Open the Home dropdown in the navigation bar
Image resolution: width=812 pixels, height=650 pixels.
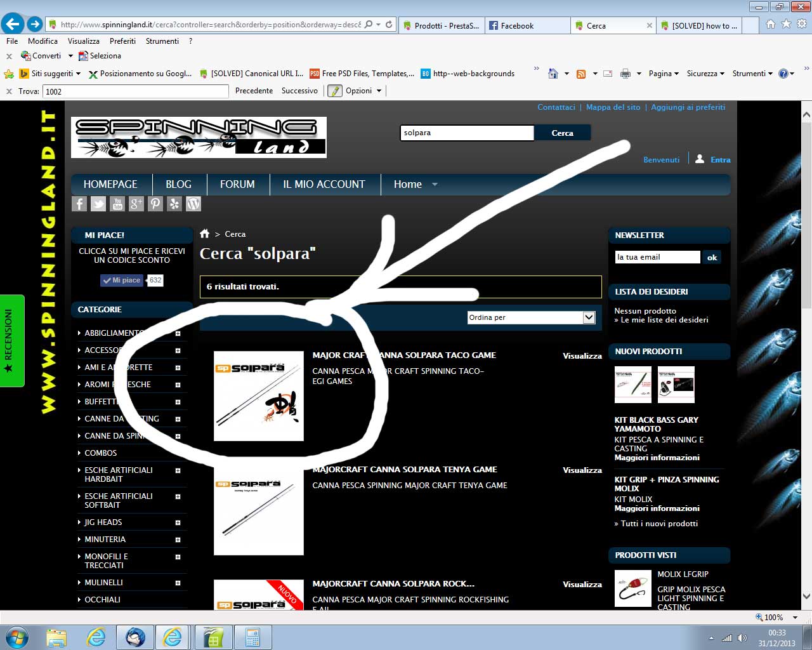pos(416,184)
